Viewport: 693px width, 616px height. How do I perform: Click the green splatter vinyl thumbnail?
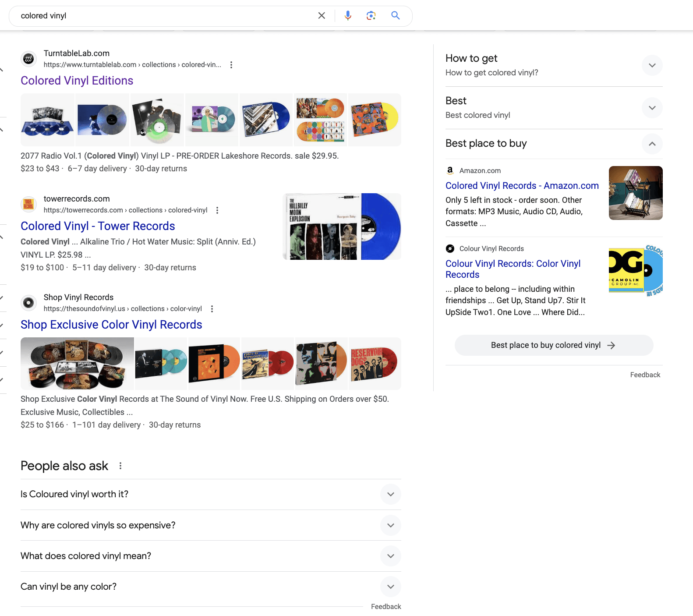157,120
